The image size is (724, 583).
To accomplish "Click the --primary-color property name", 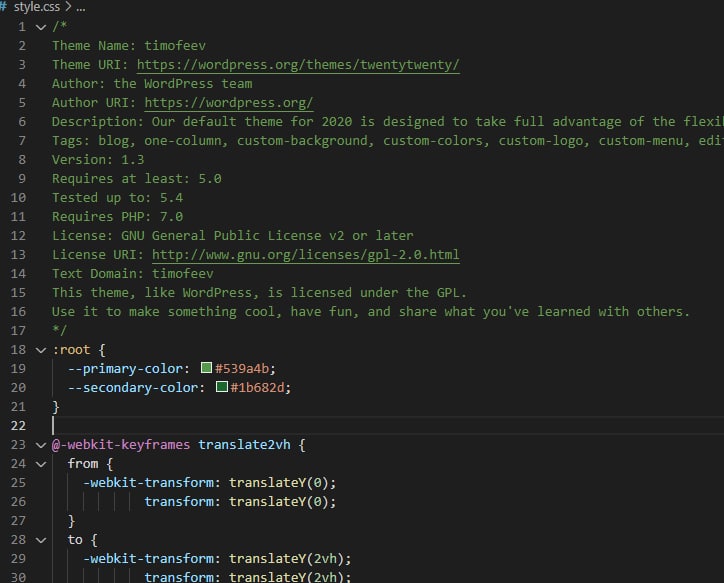I will click(125, 369).
